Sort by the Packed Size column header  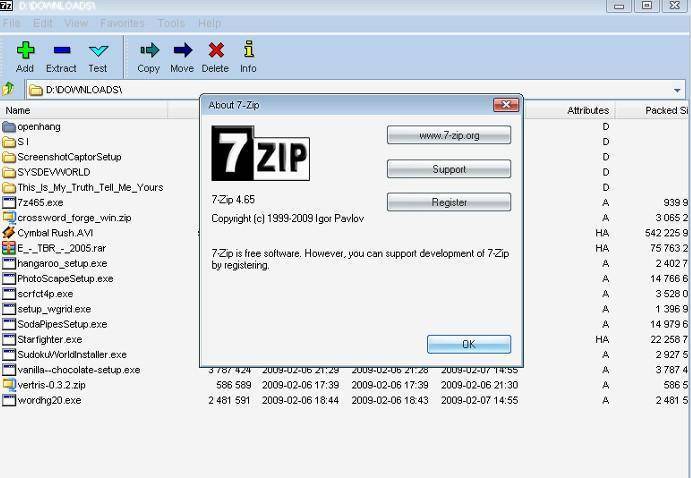click(x=654, y=110)
